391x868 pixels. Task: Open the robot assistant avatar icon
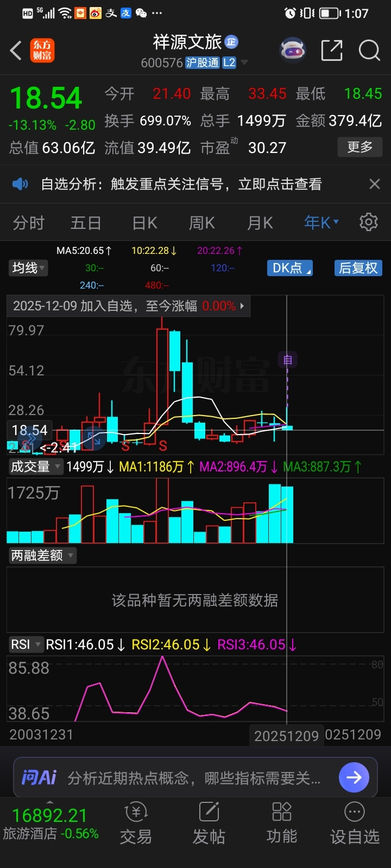coord(293,50)
